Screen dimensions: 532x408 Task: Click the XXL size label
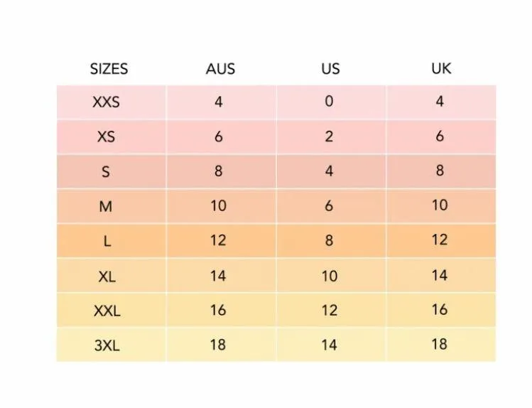pos(107,311)
